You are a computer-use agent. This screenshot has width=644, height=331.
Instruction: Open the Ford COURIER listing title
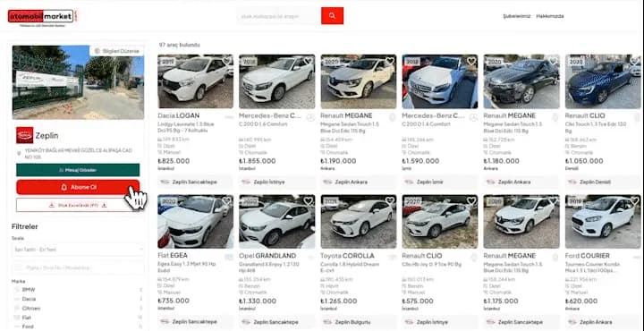tap(587, 256)
